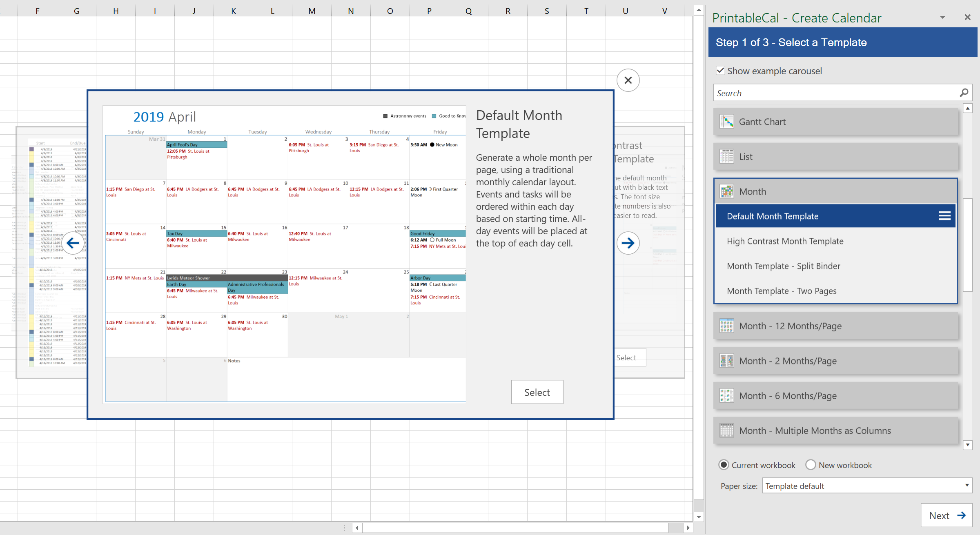Image resolution: width=980 pixels, height=535 pixels.
Task: Click the Month - 12 Months/Page icon
Action: point(726,326)
